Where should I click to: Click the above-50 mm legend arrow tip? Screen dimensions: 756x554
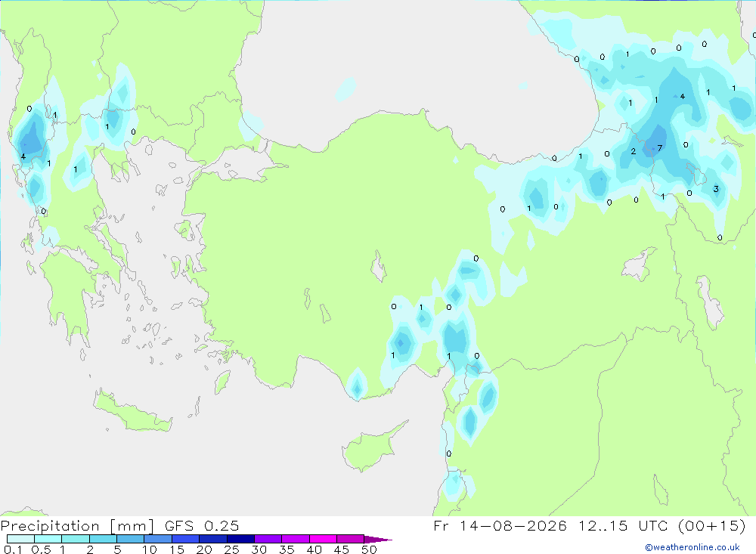378,540
